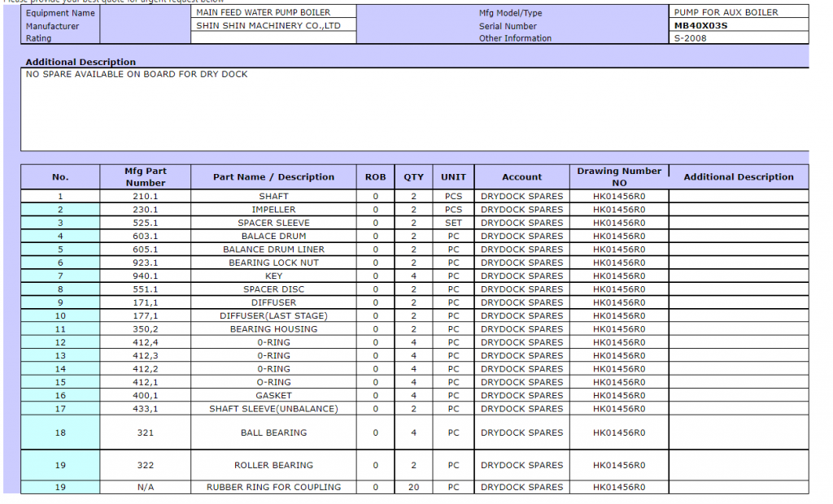Image resolution: width=833 pixels, height=504 pixels.
Task: Select the "UNIT" column header
Action: (x=453, y=176)
